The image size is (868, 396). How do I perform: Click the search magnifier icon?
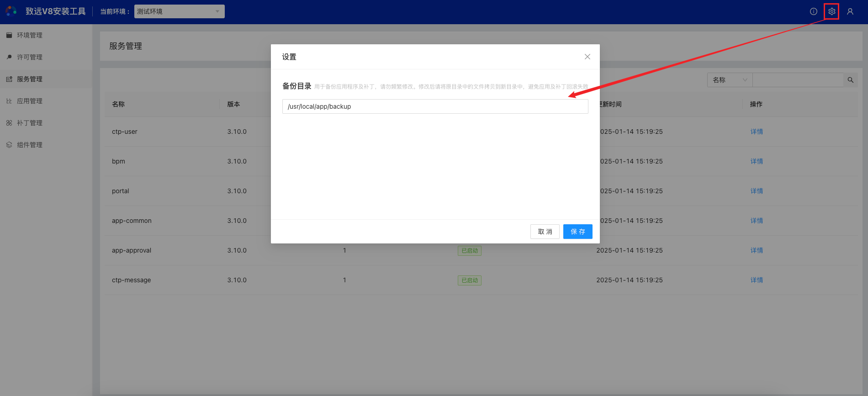851,80
